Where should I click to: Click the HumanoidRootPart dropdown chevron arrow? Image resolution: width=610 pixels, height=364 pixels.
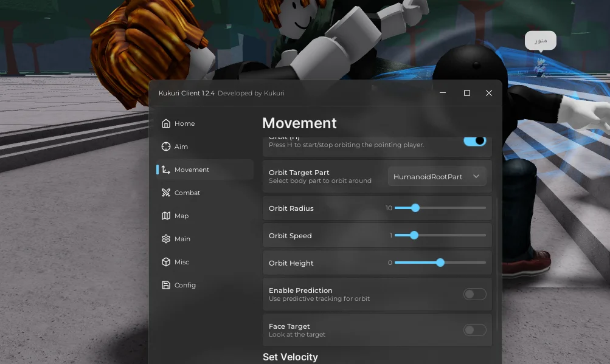click(476, 177)
